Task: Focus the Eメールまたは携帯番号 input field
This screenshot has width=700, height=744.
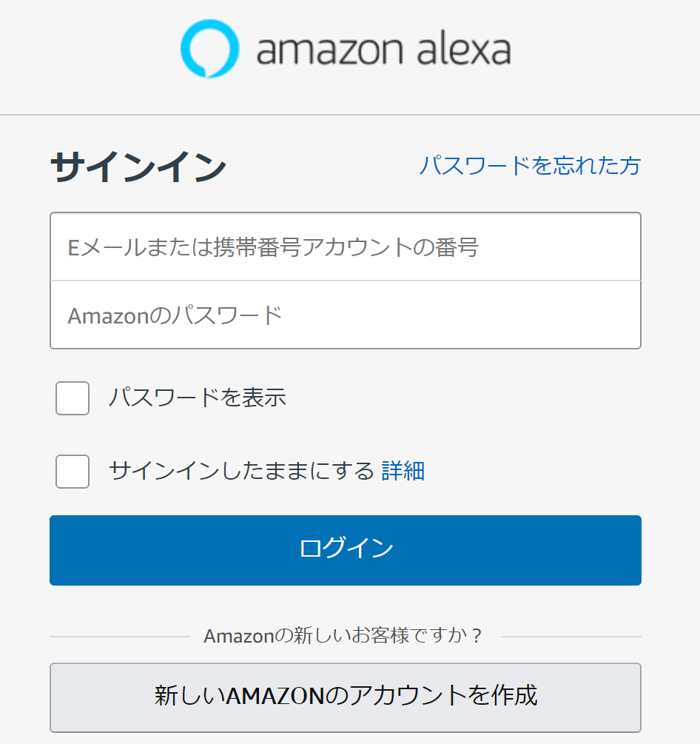Action: 346,247
